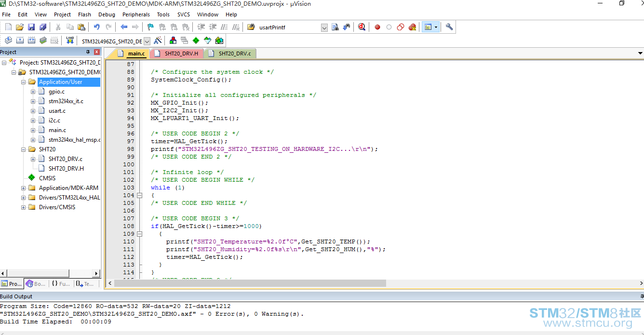The image size is (644, 335).
Task: Kill all breakpoints icon
Action: point(412,27)
